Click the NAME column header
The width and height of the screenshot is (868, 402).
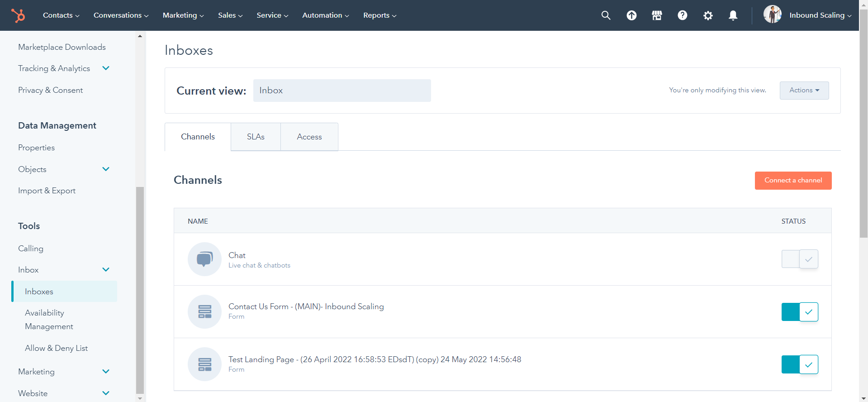[x=198, y=221]
